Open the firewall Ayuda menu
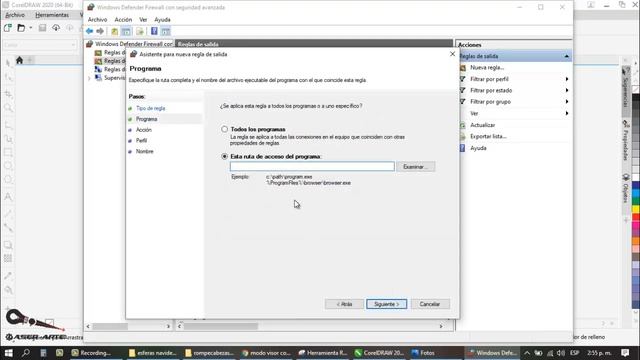This screenshot has width=640, height=360. point(162,20)
